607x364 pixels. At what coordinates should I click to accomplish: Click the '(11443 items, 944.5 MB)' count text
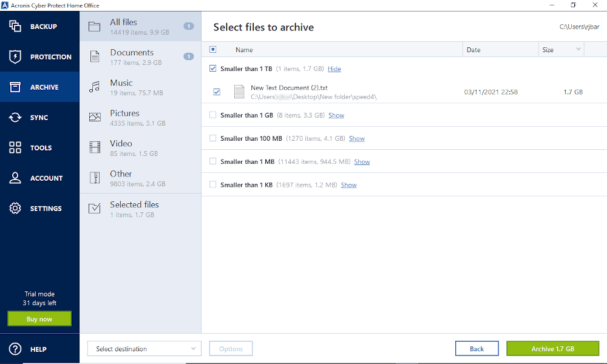(x=314, y=162)
